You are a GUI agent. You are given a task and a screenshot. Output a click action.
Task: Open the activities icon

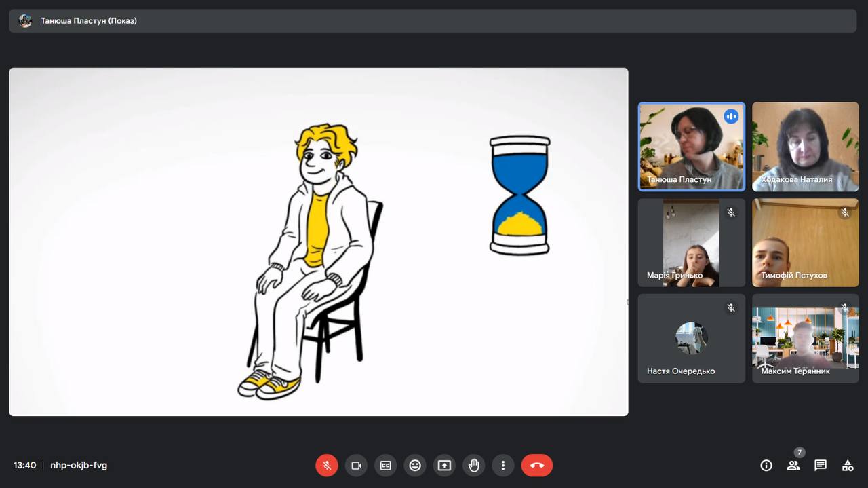pos(848,466)
